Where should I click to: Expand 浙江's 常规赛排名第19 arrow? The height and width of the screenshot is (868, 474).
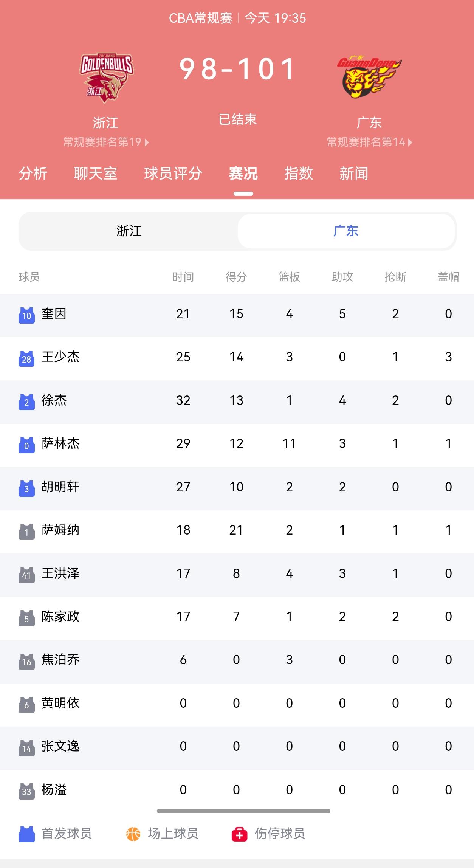(147, 143)
